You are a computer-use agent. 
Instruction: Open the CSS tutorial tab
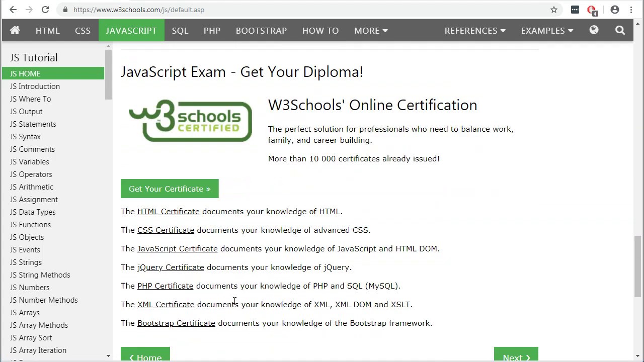click(x=83, y=30)
